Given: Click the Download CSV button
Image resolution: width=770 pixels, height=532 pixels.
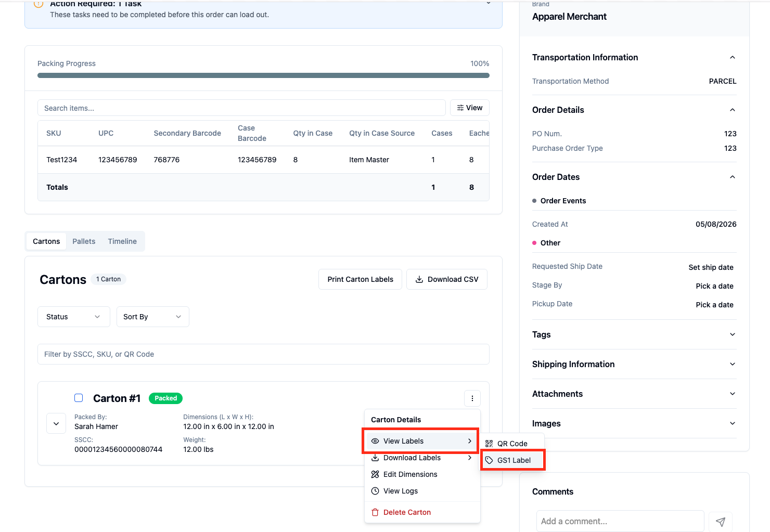Looking at the screenshot, I should click(447, 279).
